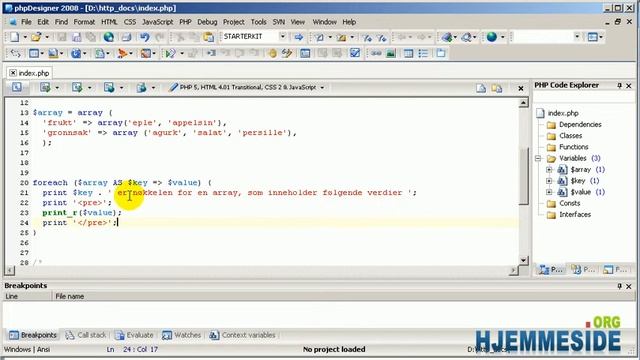Click the Line column header in Breakpoints

tap(27, 296)
